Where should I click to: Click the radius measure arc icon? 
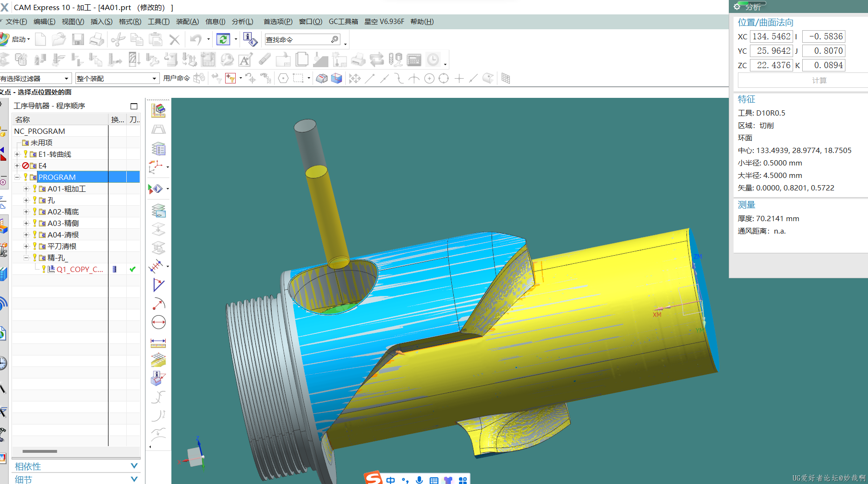coord(158,304)
